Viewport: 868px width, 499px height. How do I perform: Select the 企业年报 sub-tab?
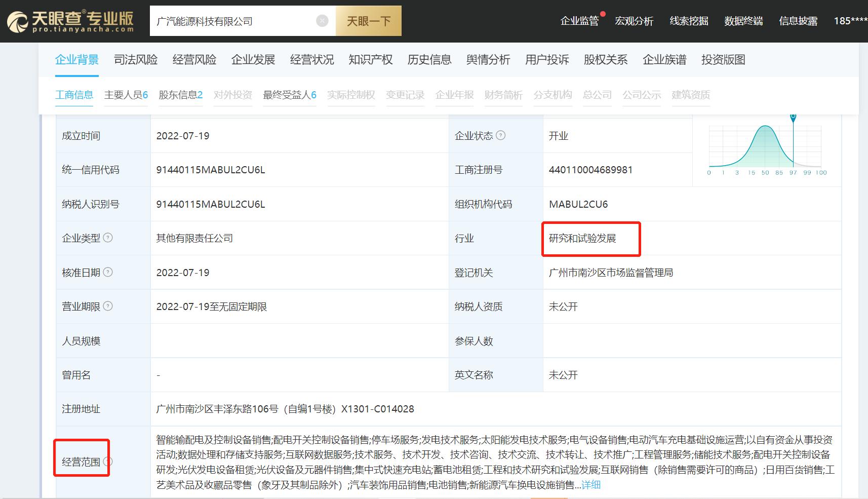[x=454, y=95]
